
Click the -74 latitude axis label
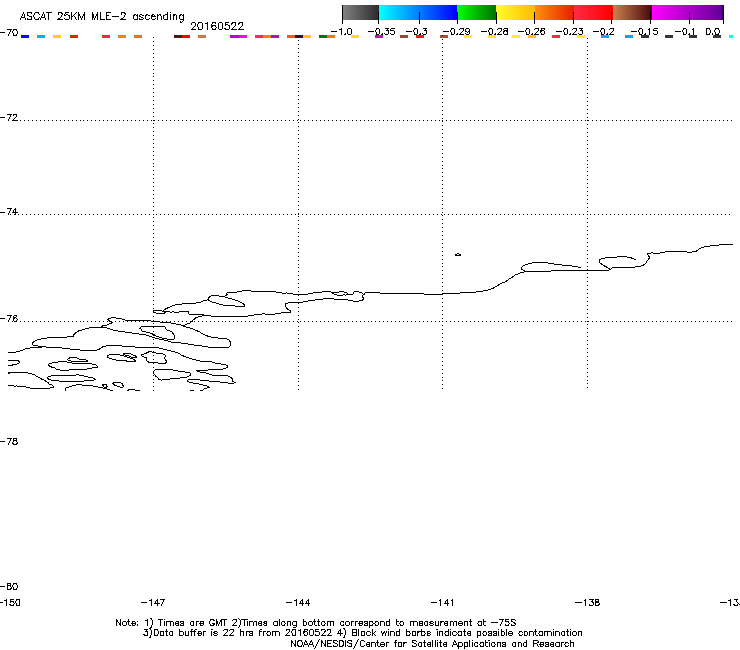tap(9, 211)
